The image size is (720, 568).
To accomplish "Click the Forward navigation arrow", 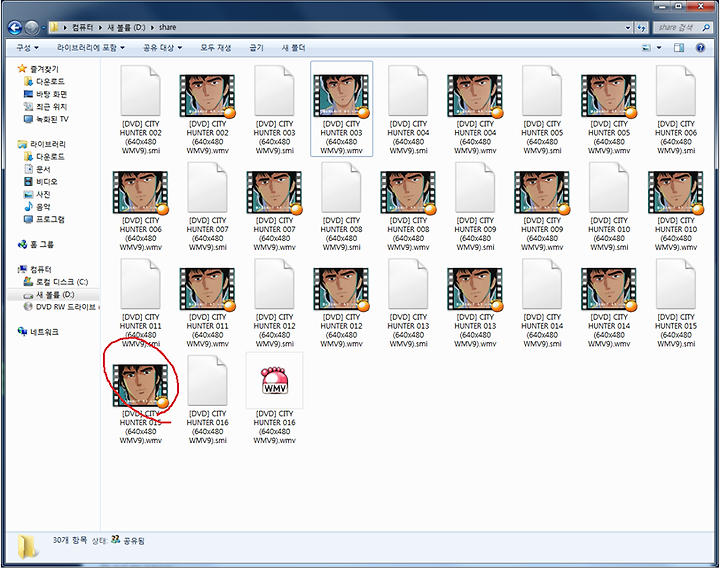I will [x=31, y=28].
